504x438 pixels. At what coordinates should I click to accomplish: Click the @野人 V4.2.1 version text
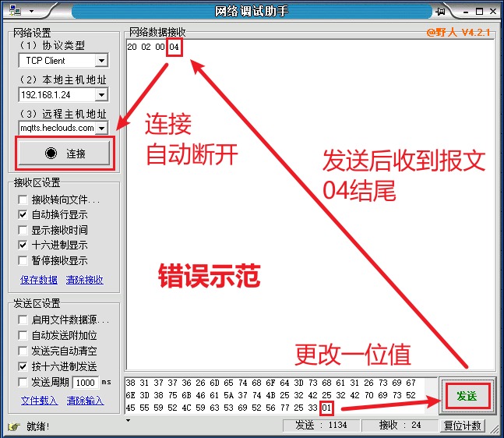(x=459, y=32)
